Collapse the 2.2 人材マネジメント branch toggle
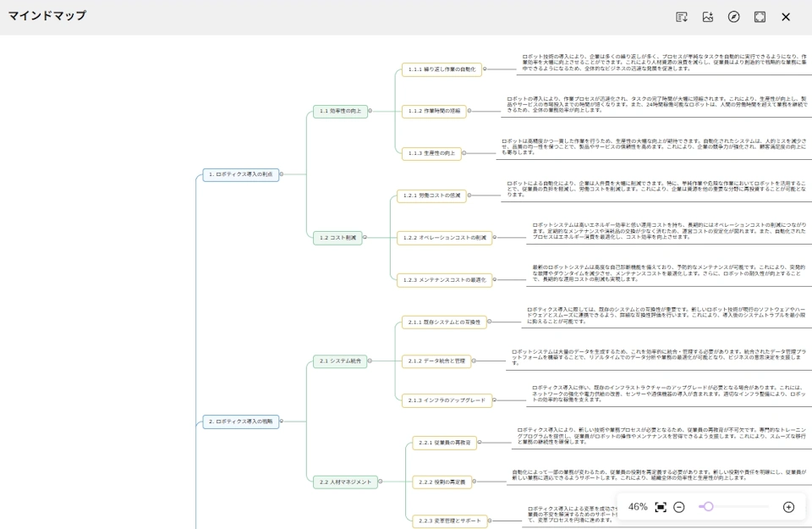The height and width of the screenshot is (529, 812). tap(381, 482)
